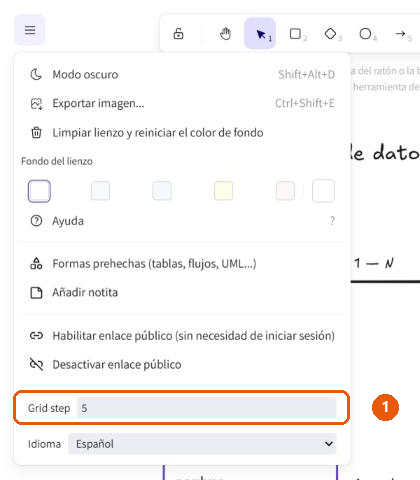Click the broken link icon
The width and height of the screenshot is (420, 480).
click(36, 364)
